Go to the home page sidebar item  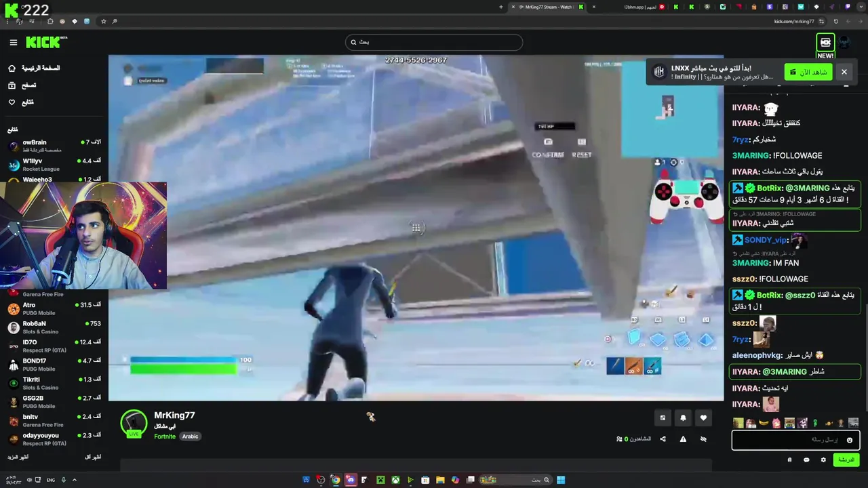coord(35,68)
